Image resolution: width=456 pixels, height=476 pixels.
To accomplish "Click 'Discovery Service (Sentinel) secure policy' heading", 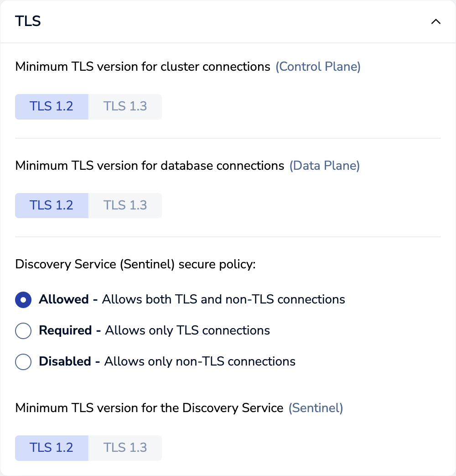I will pos(135,264).
